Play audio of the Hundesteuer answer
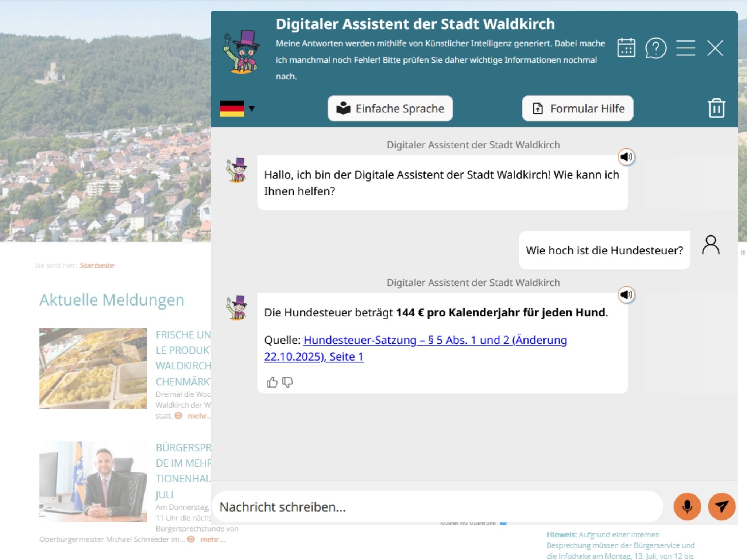747x560 pixels. pos(626,295)
